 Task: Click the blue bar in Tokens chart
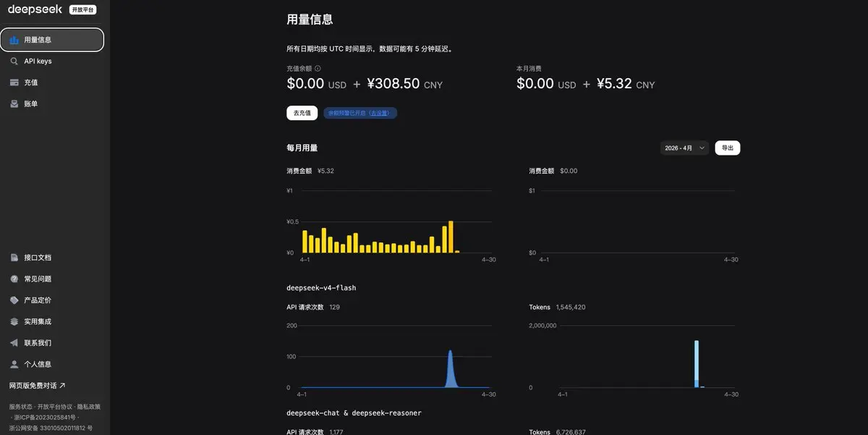697,364
